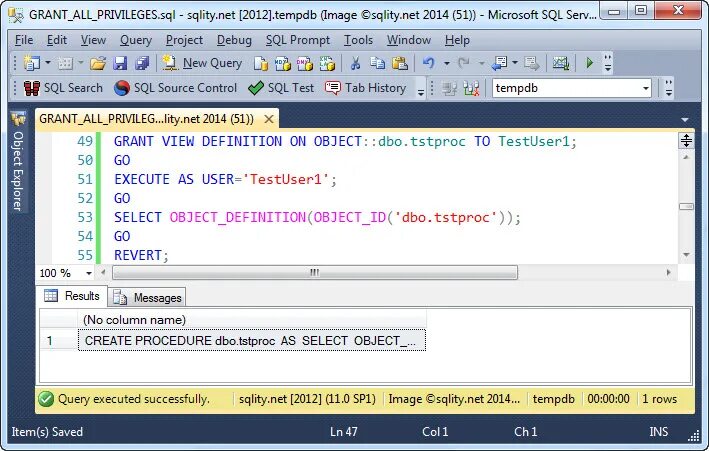Click the editor vertical scrollbar thumb
The image size is (709, 451).
click(686, 206)
